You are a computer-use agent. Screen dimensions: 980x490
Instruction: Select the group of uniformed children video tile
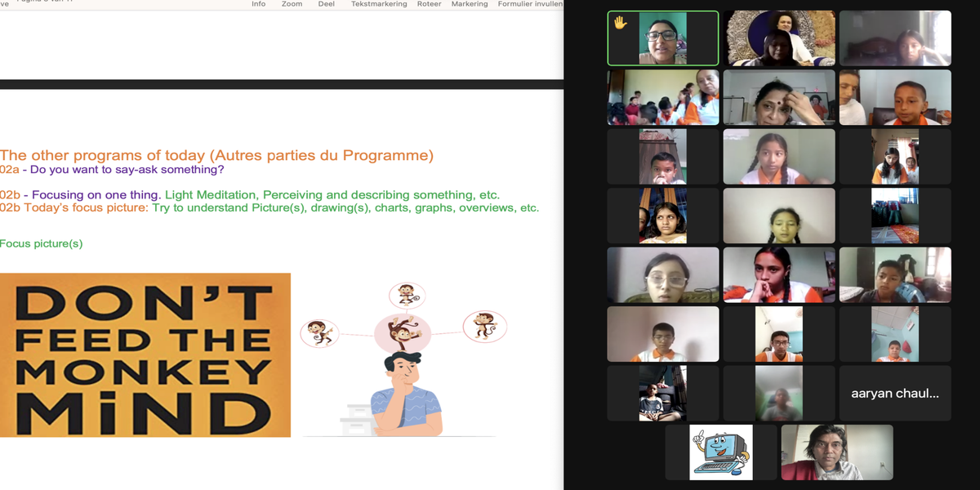coord(663,97)
